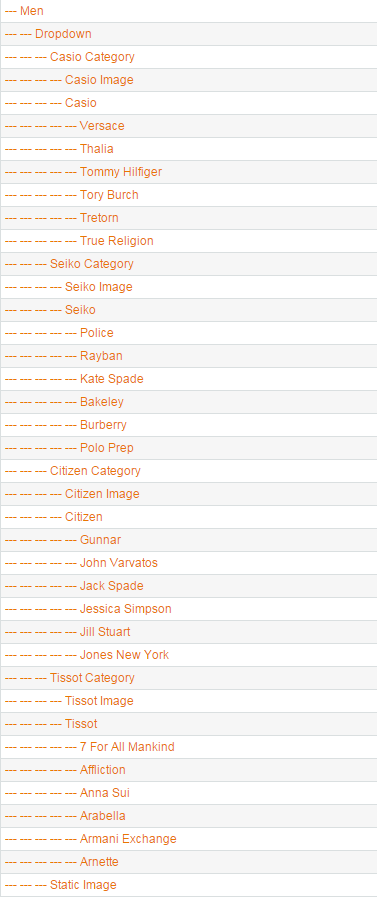Select the Armani Exchange entry

tap(128, 839)
